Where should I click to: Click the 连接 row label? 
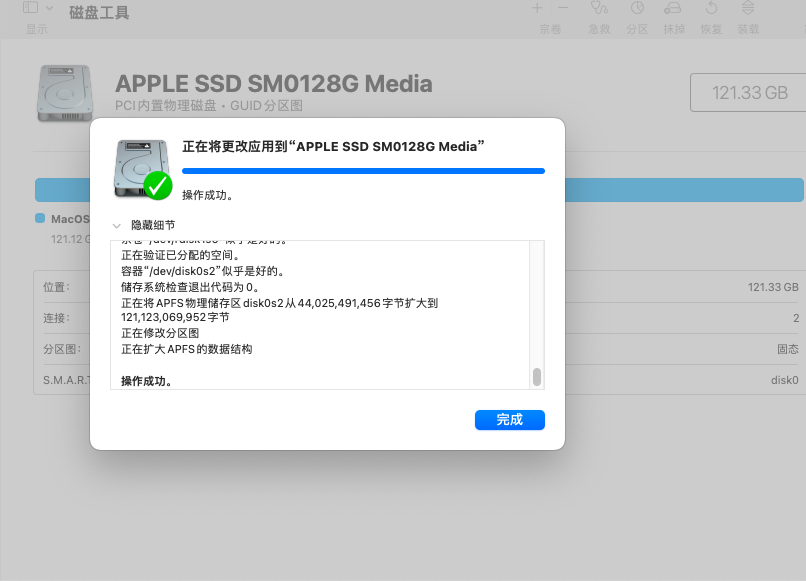[x=57, y=318]
